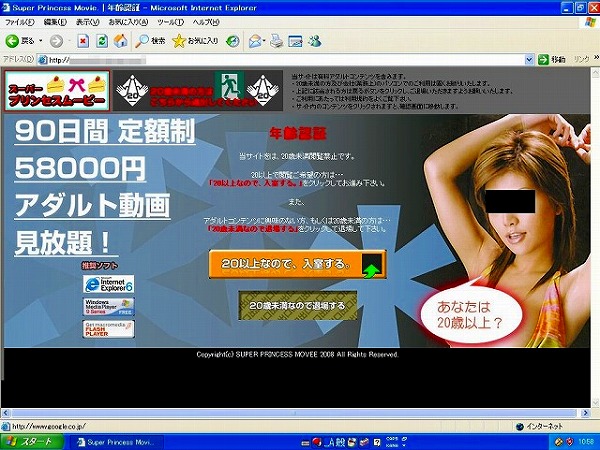
Task: Click the Windows Media Player badge
Action: pyautogui.click(x=109, y=307)
